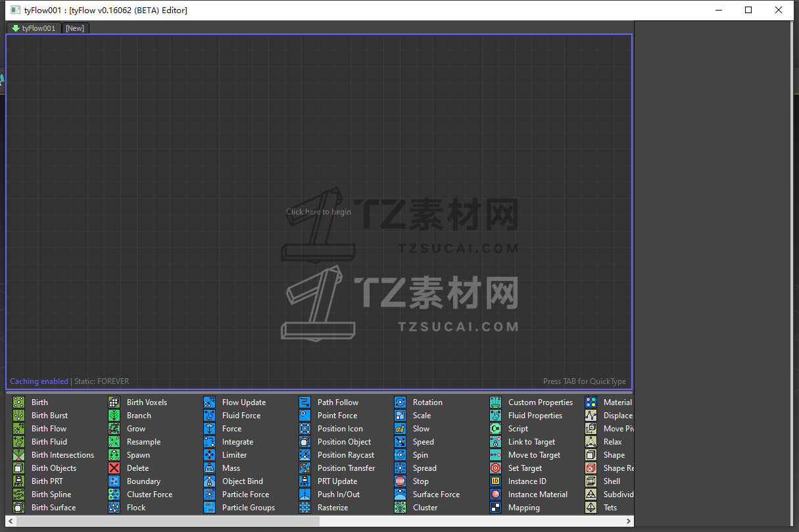
Task: Click the Object Bind operator icon
Action: (209, 481)
